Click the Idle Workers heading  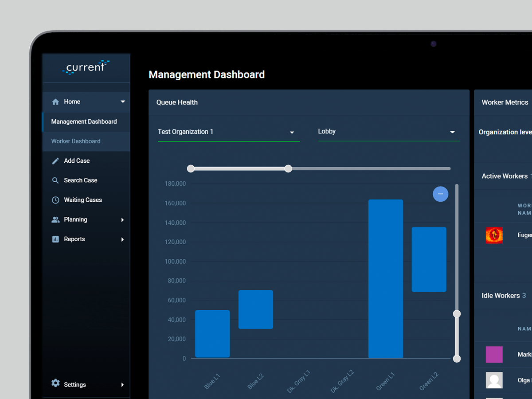point(501,296)
